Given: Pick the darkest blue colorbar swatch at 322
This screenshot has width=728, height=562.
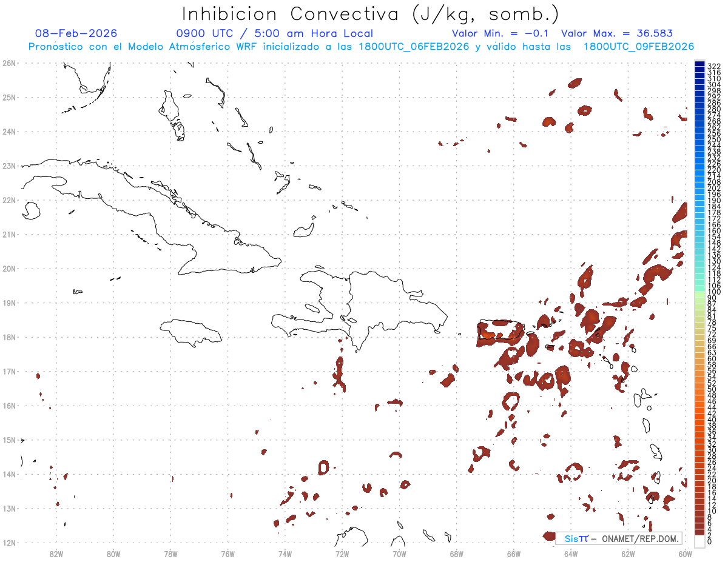Looking at the screenshot, I should point(700,64).
